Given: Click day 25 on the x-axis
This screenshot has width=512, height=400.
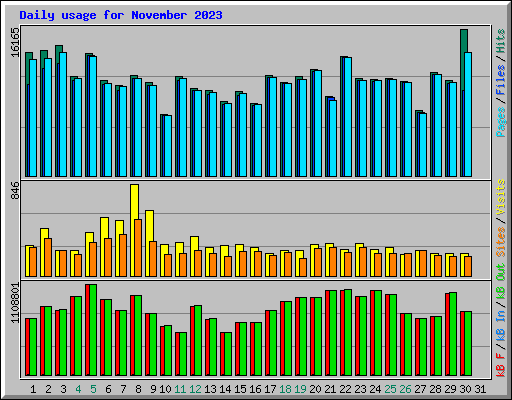Looking at the screenshot, I should (390, 389).
